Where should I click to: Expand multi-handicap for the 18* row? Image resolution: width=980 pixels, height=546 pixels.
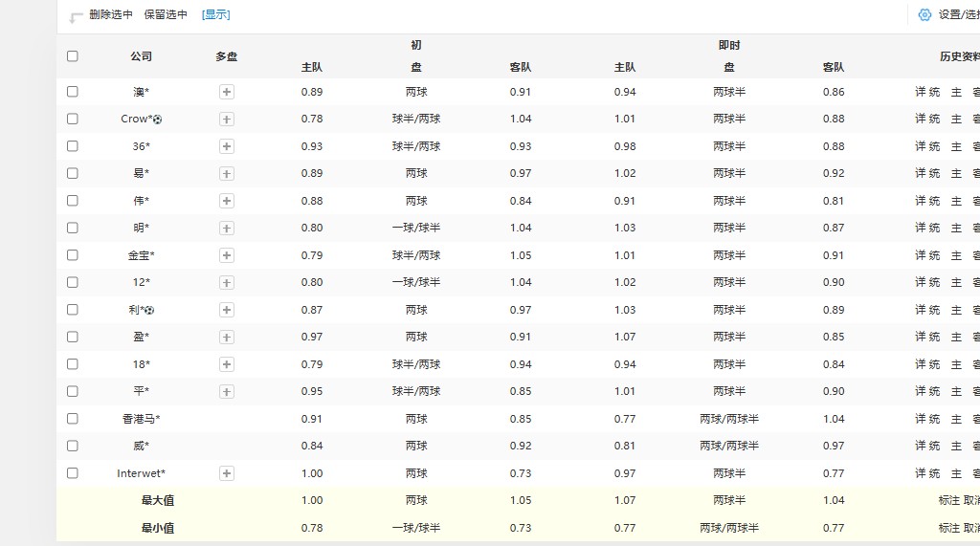click(227, 364)
